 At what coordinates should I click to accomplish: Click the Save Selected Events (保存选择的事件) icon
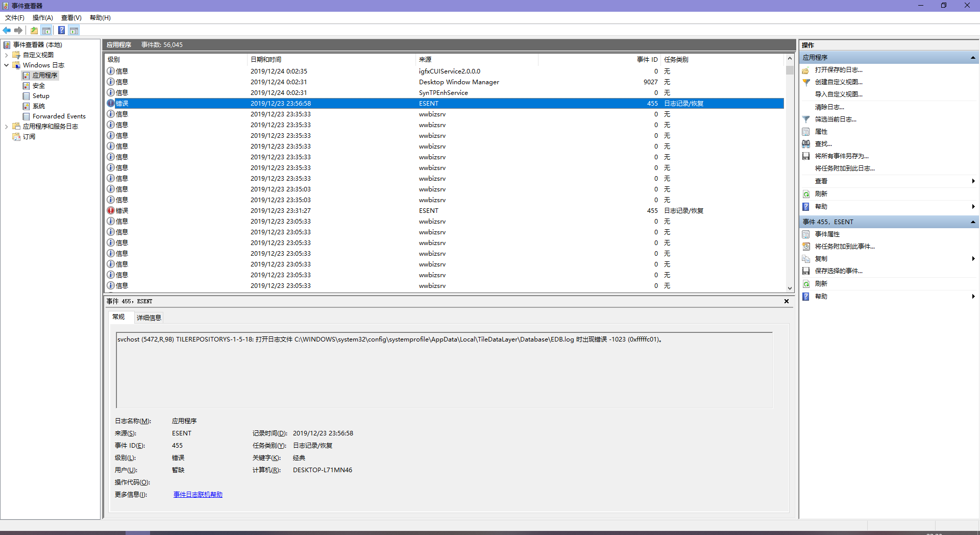[x=806, y=271]
